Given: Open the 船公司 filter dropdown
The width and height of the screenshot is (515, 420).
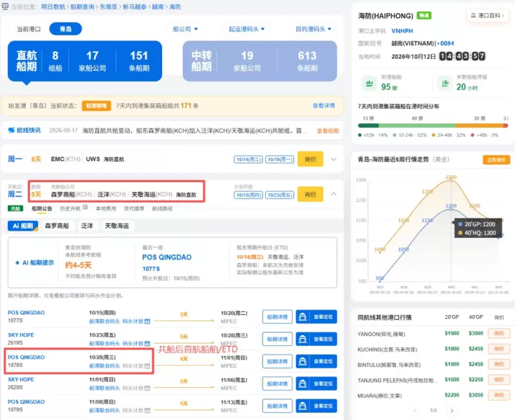Looking at the screenshot, I should click(x=185, y=29).
